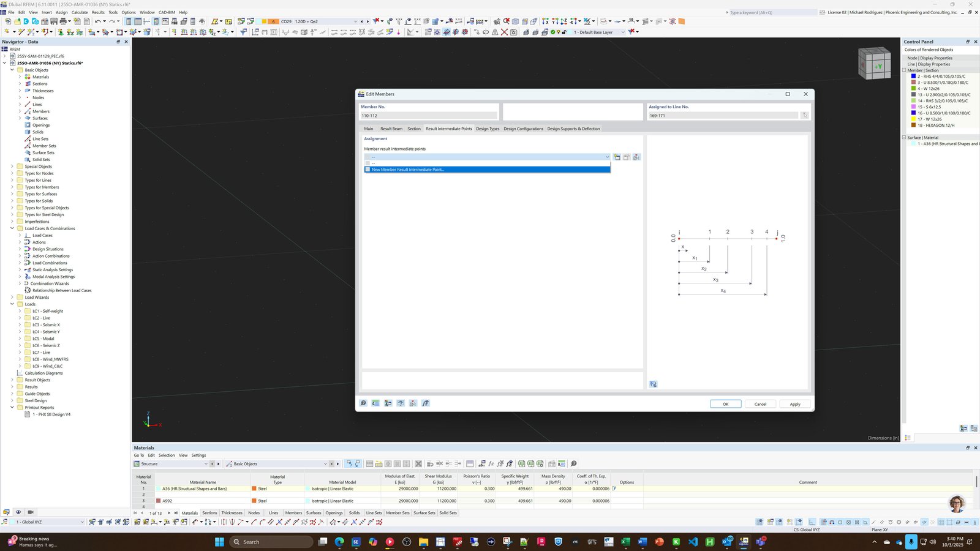Switch to the Design Supports & Deflection tab
Image resolution: width=980 pixels, height=551 pixels.
573,129
